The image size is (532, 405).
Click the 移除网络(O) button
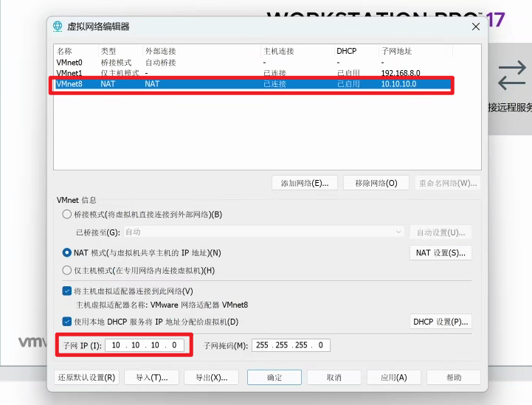pyautogui.click(x=376, y=183)
